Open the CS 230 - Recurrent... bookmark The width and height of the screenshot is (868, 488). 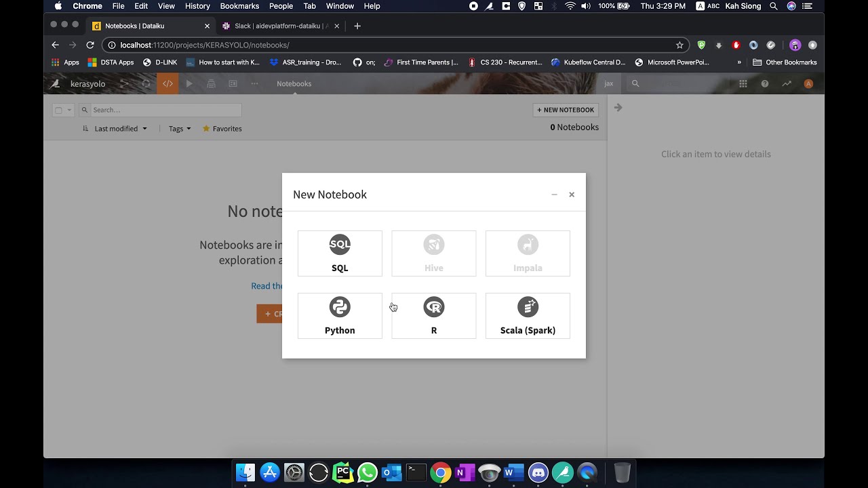point(505,62)
